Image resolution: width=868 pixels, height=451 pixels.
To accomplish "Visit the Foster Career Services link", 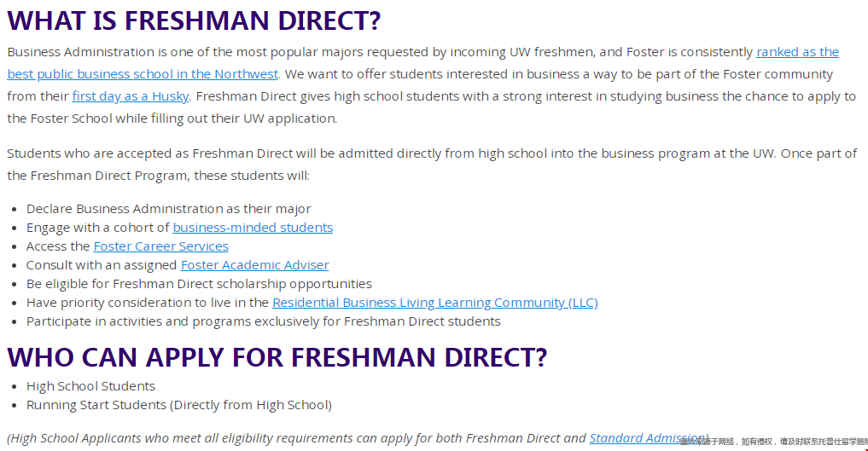I will click(x=160, y=246).
